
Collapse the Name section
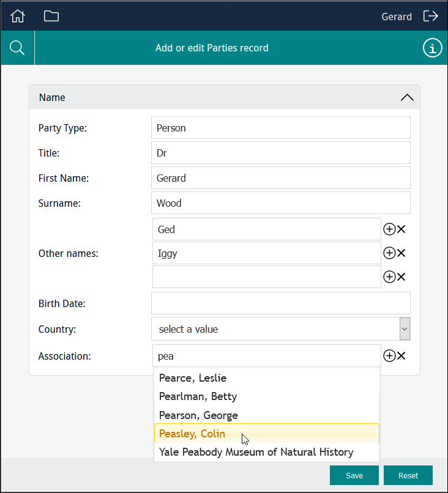pos(406,97)
